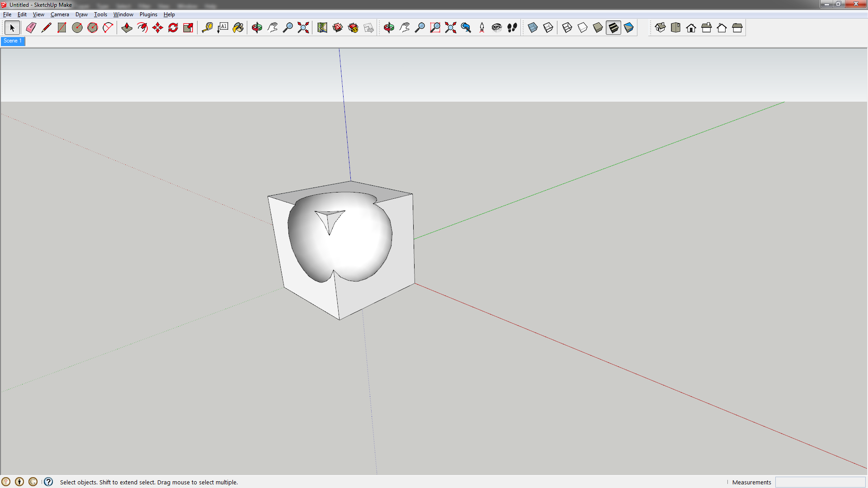Open the Paint Bucket tool
868x488 pixels.
point(238,28)
